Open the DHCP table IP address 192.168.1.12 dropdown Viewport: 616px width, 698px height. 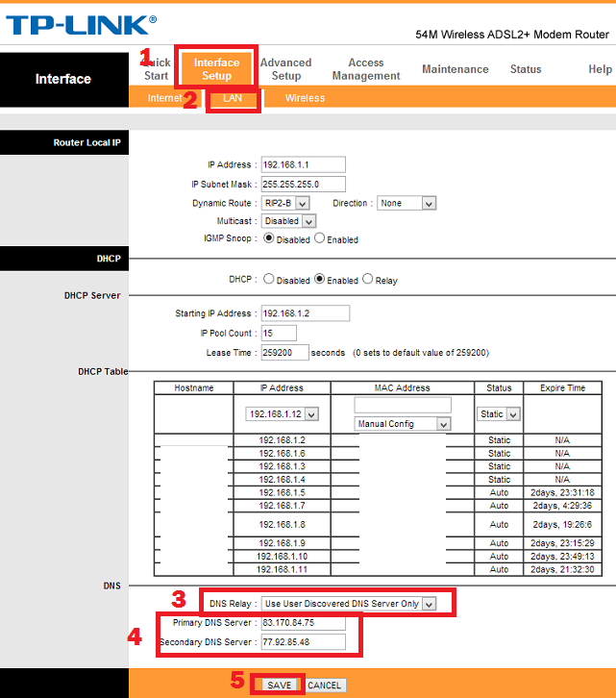click(283, 414)
